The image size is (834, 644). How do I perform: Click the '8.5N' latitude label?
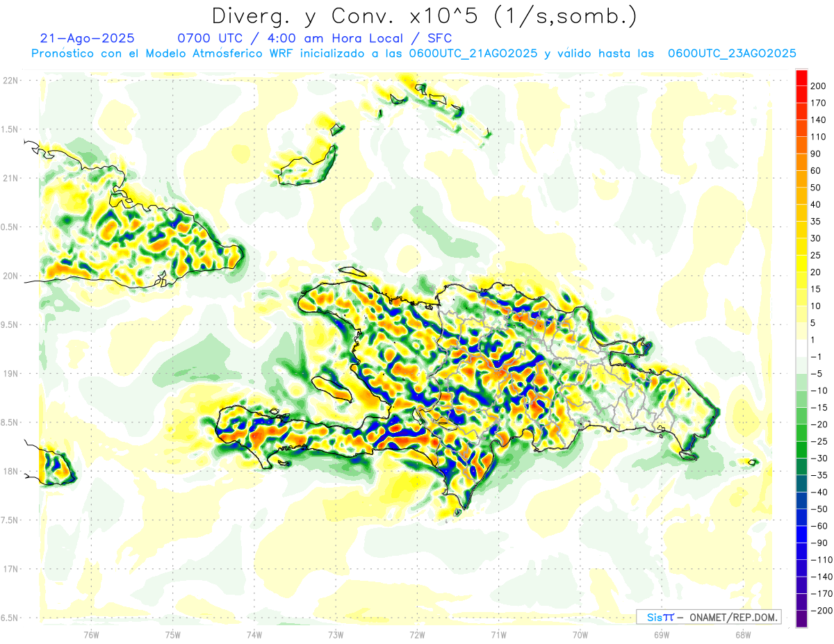pyautogui.click(x=10, y=422)
